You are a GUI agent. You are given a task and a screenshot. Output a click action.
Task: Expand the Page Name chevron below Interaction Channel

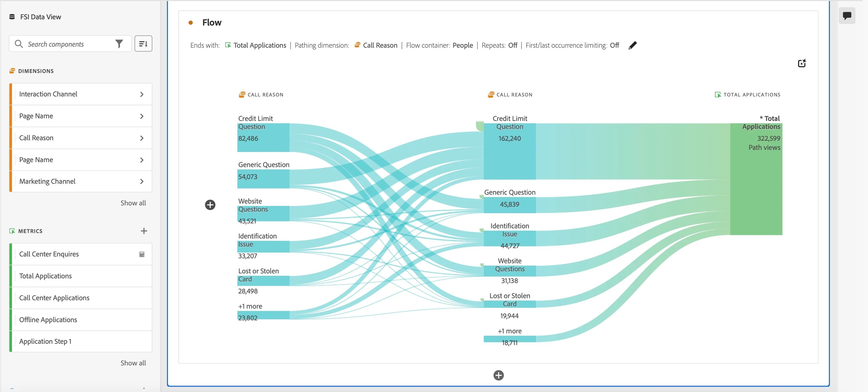click(142, 116)
